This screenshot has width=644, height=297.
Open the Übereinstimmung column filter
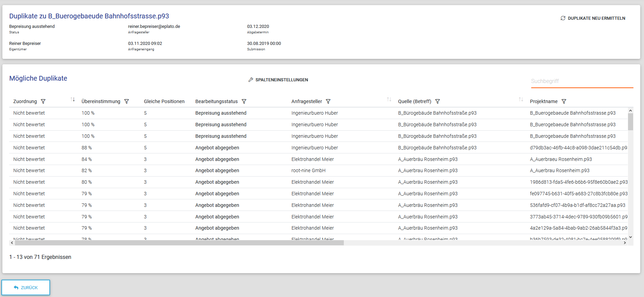(126, 101)
